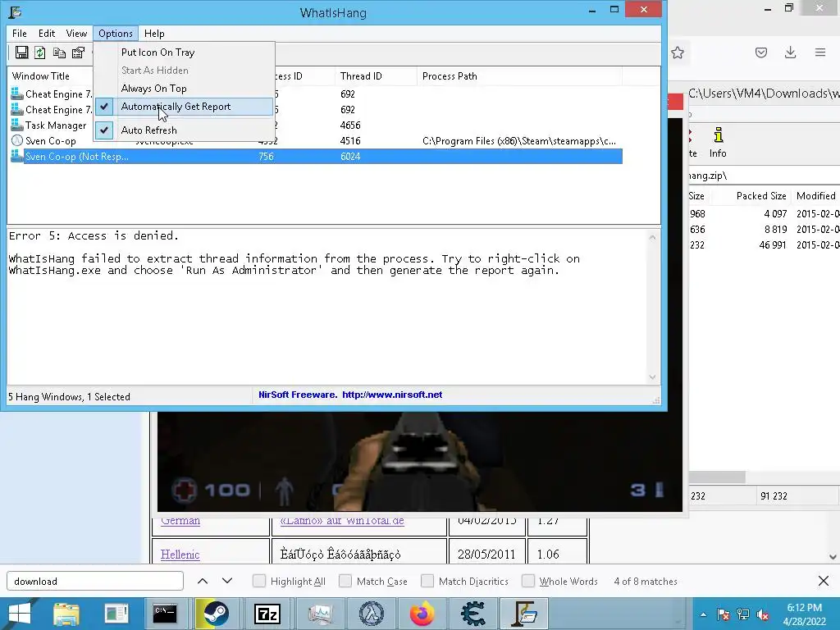
Task: Expand the hidden tray icons arrow
Action: [703, 614]
